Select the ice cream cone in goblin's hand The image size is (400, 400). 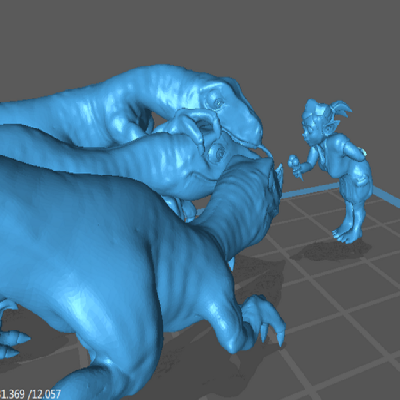(x=296, y=167)
